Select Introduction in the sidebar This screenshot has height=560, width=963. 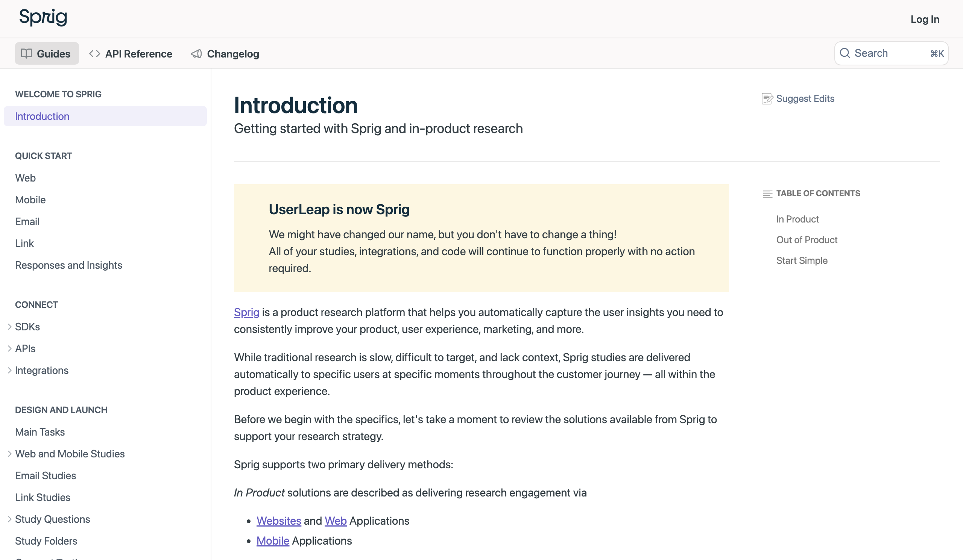point(105,116)
